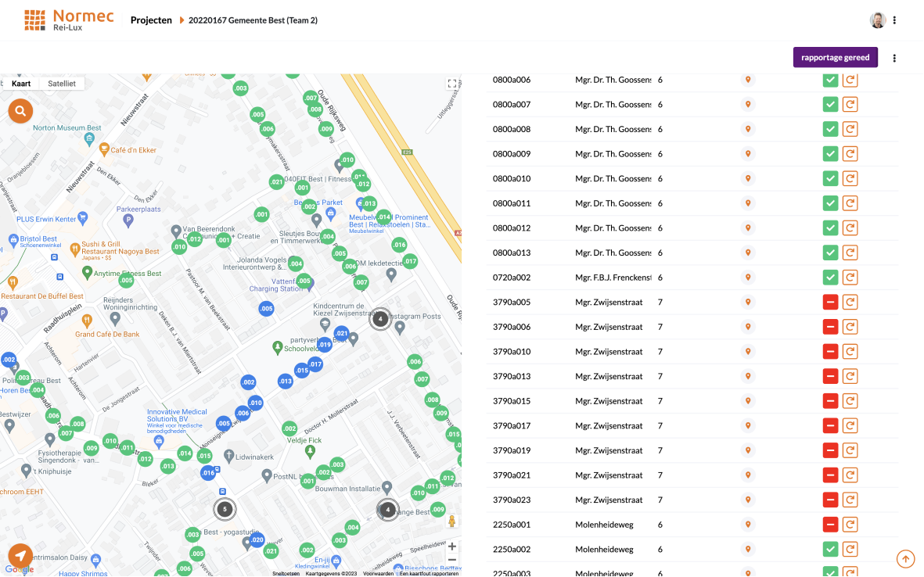Screen dimensions: 924x577
Task: Toggle the red minus status for 3790a017
Action: point(830,425)
